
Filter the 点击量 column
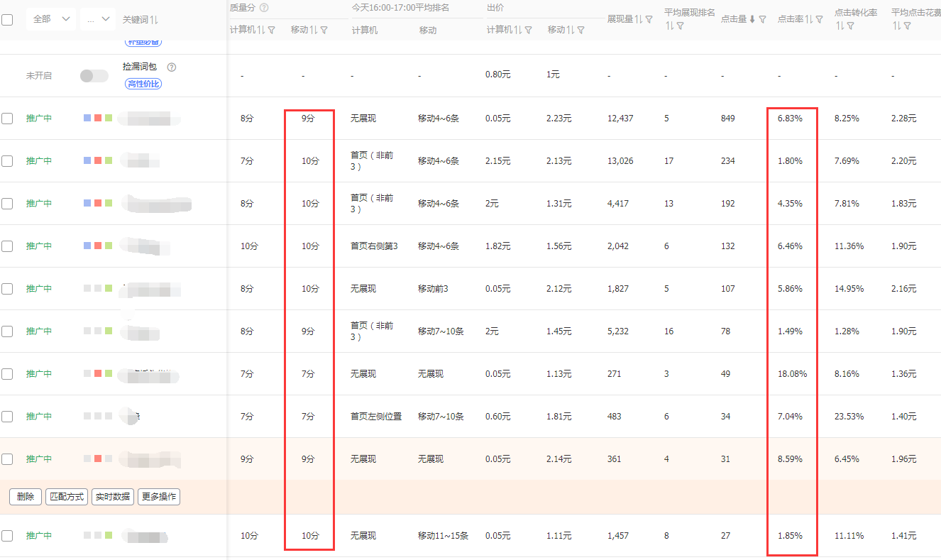click(x=762, y=19)
